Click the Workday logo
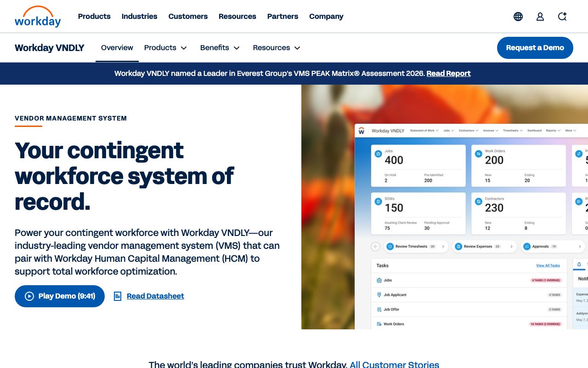The image size is (588, 368). pyautogui.click(x=38, y=17)
